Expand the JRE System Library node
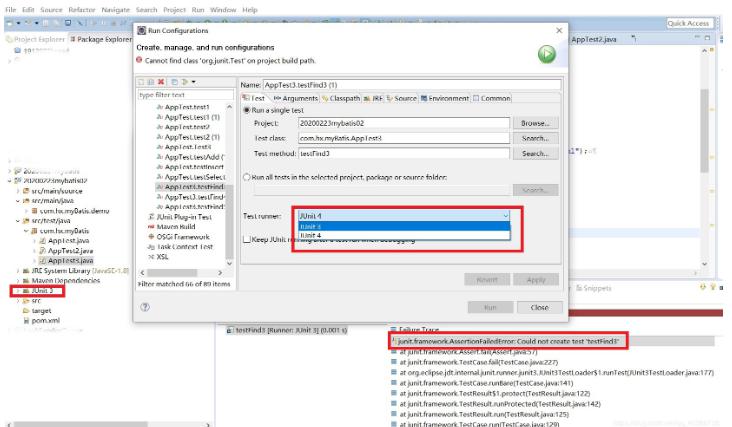The height and width of the screenshot is (427, 732). click(18, 271)
